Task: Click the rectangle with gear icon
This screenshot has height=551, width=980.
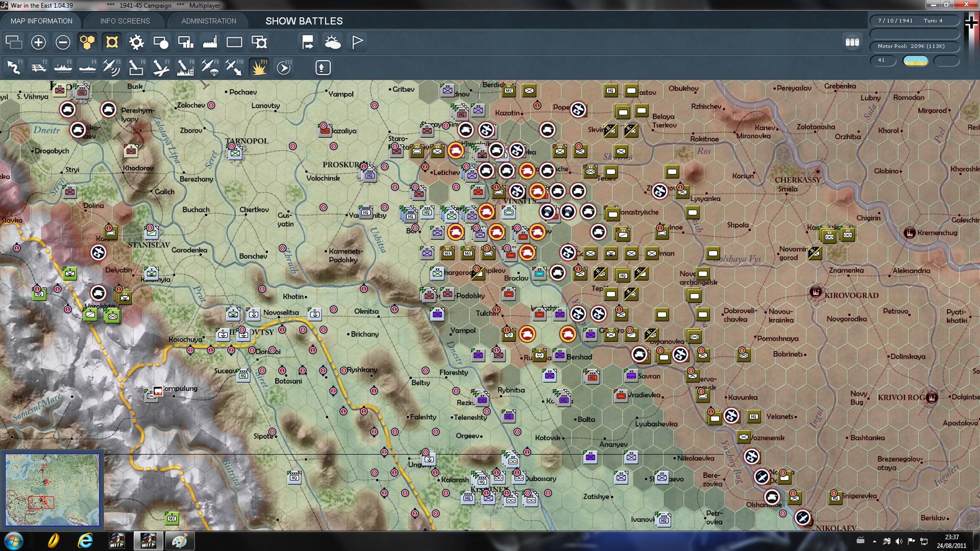Action: point(259,42)
